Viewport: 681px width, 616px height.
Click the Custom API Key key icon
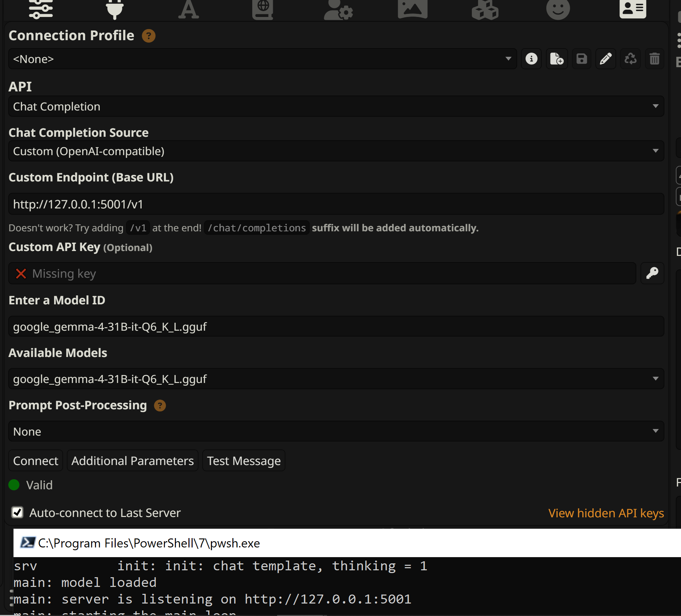652,273
